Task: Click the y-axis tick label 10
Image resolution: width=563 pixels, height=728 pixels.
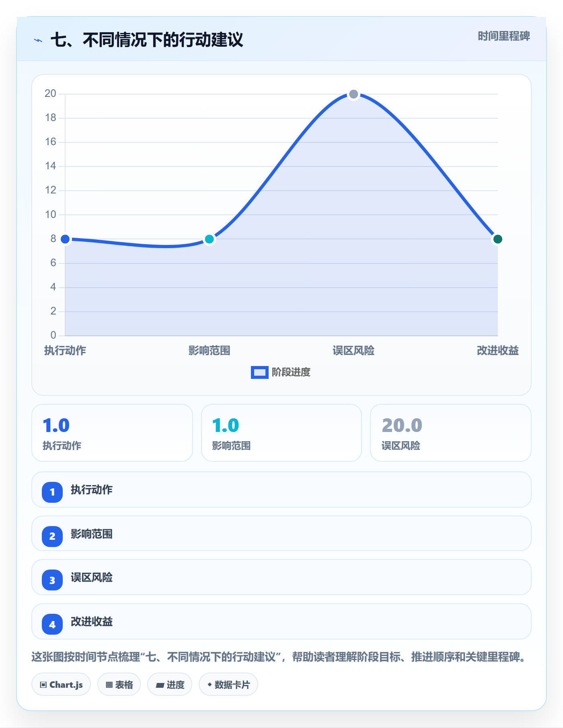Action: [x=51, y=215]
